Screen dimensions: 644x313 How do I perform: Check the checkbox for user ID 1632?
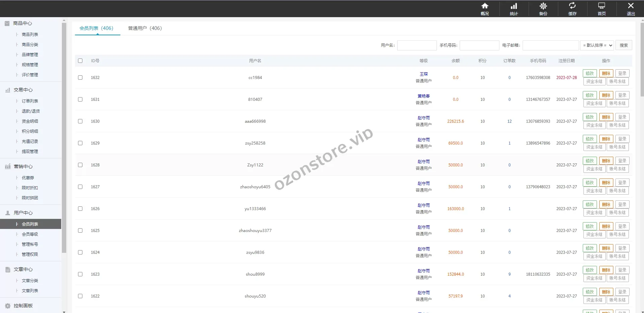[x=80, y=77]
